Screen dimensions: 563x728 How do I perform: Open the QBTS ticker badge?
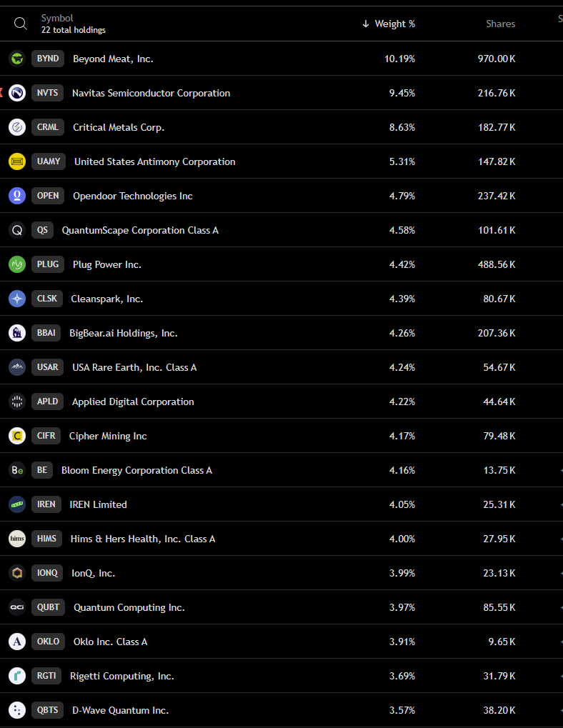pyautogui.click(x=47, y=710)
